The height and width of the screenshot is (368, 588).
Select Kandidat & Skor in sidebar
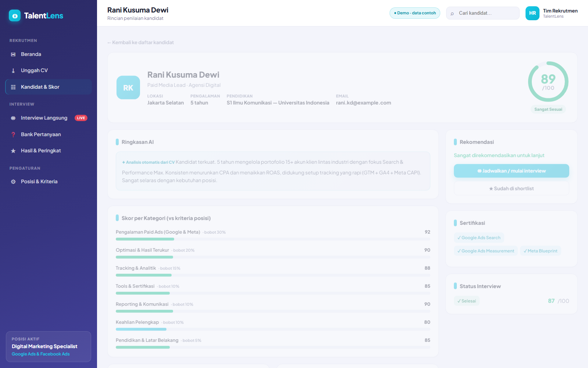[49, 87]
